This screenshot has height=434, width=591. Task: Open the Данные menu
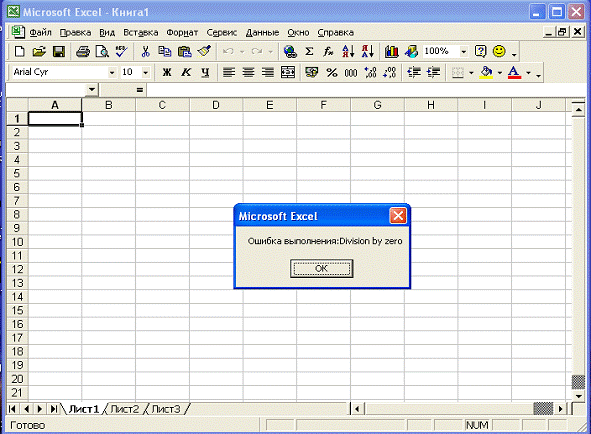tap(262, 32)
